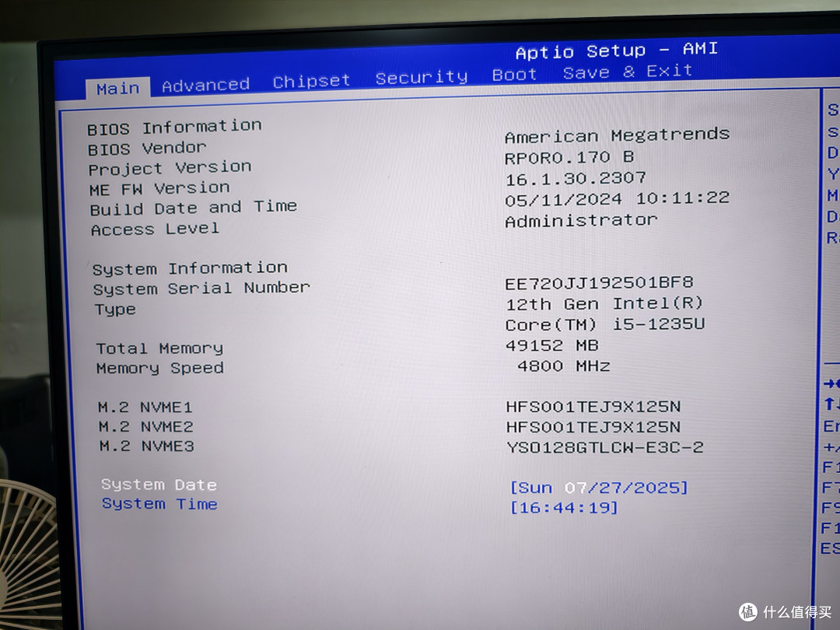Select the System Time entry

tap(159, 504)
